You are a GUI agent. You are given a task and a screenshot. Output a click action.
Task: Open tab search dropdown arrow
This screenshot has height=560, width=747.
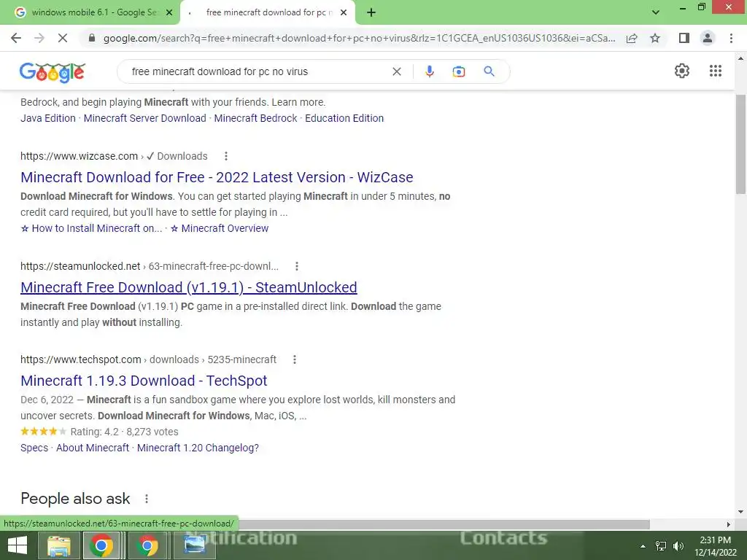(x=656, y=12)
